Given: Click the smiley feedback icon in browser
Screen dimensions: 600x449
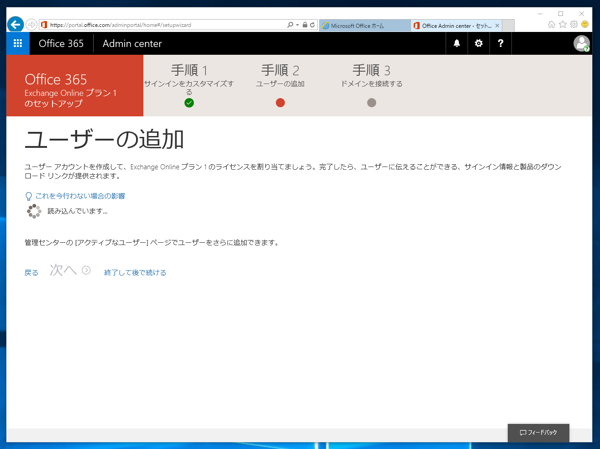Looking at the screenshot, I should tap(585, 24).
